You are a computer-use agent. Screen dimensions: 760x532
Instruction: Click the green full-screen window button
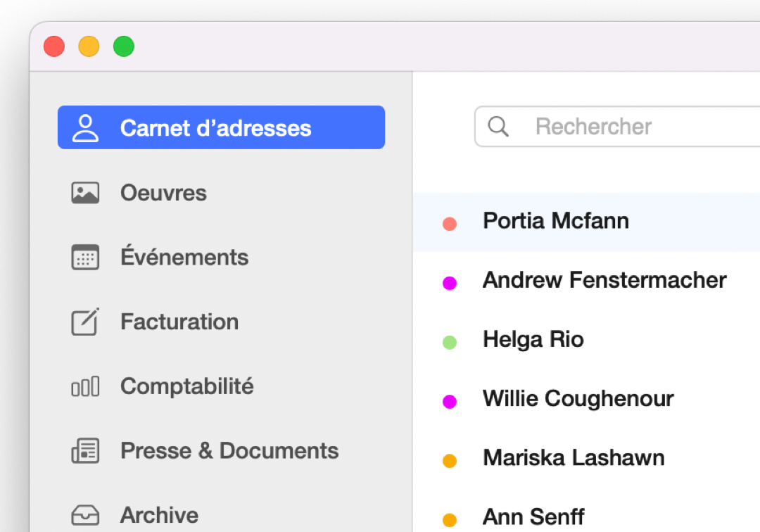(124, 47)
